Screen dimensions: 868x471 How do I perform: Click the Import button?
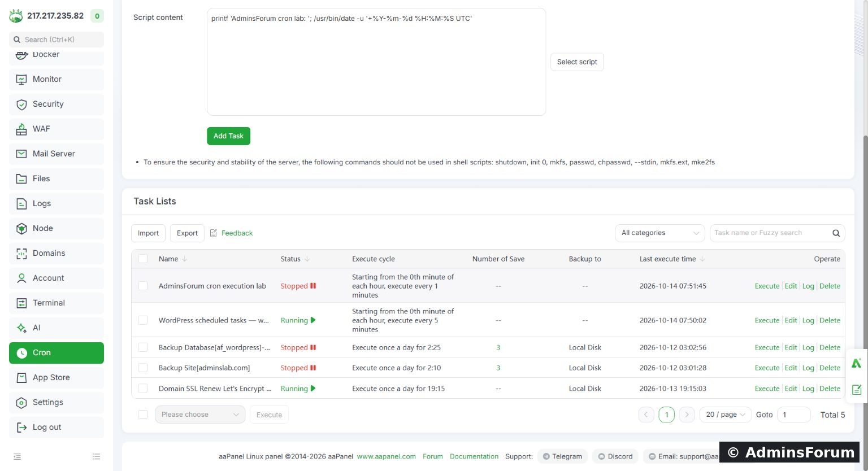[149, 233]
